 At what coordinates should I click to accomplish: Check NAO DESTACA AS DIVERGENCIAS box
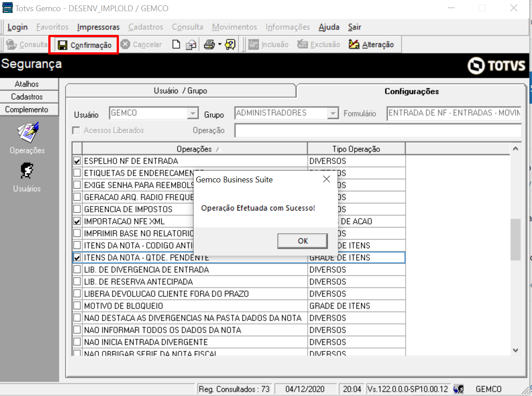[77, 318]
